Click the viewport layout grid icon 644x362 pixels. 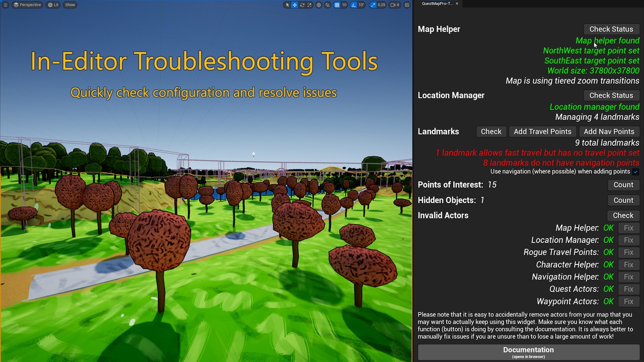pyautogui.click(x=407, y=5)
